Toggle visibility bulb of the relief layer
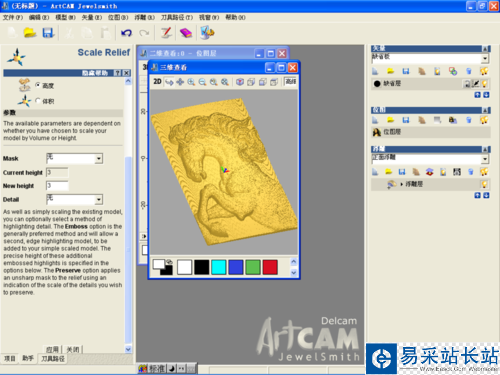 click(x=484, y=184)
